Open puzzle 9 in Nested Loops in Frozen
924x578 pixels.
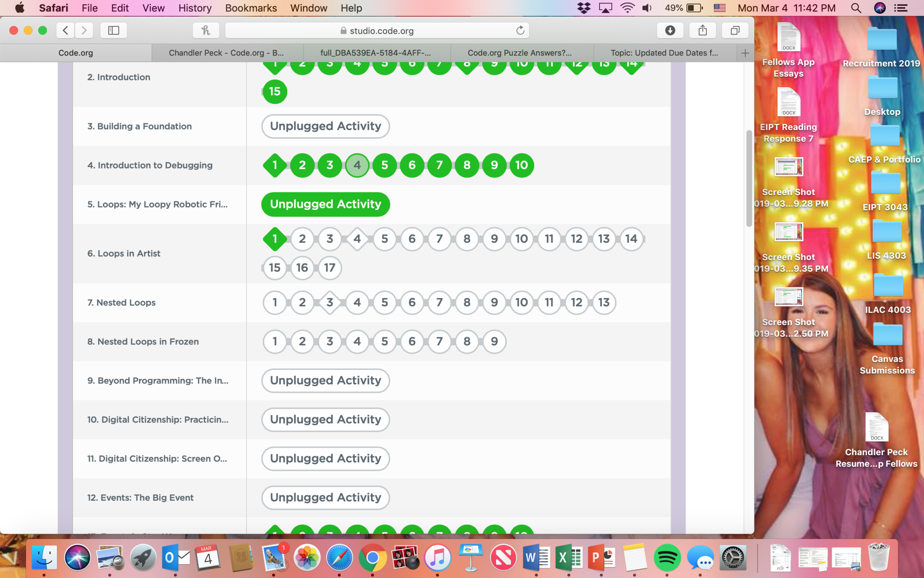click(494, 341)
